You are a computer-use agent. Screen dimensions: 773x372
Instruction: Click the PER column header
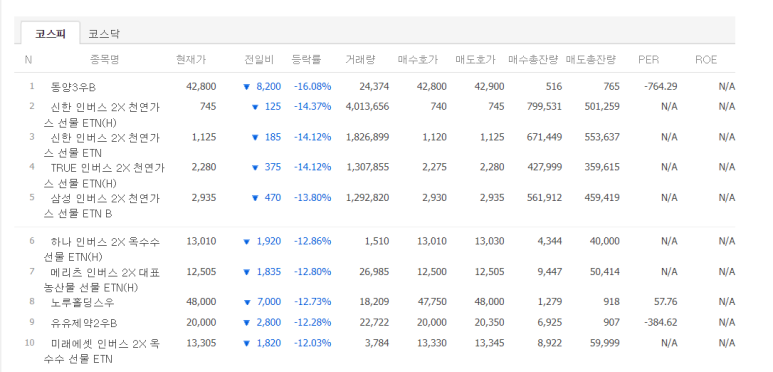[x=649, y=60]
